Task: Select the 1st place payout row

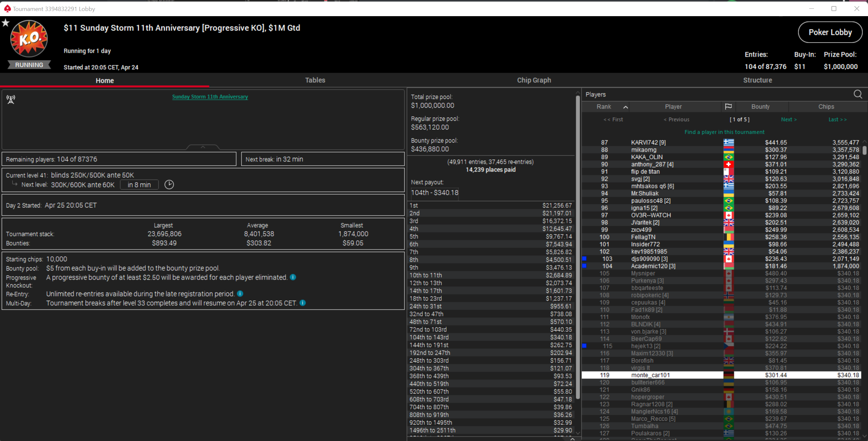Action: click(491, 205)
